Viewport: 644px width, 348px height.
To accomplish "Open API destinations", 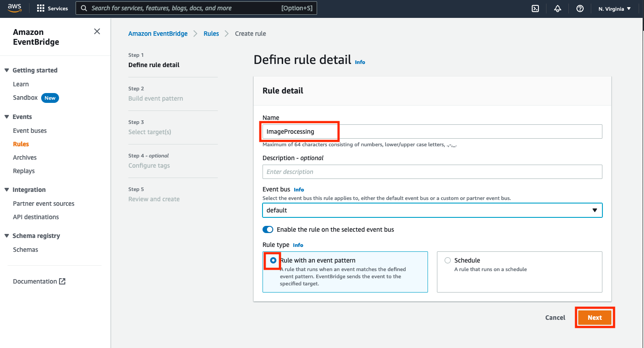I will pyautogui.click(x=36, y=217).
